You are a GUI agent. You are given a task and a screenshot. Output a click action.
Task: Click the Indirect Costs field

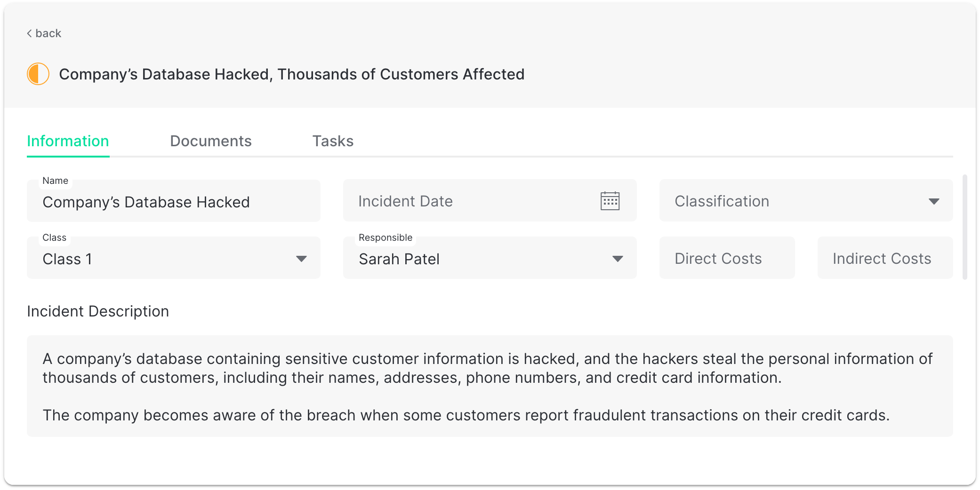click(884, 258)
